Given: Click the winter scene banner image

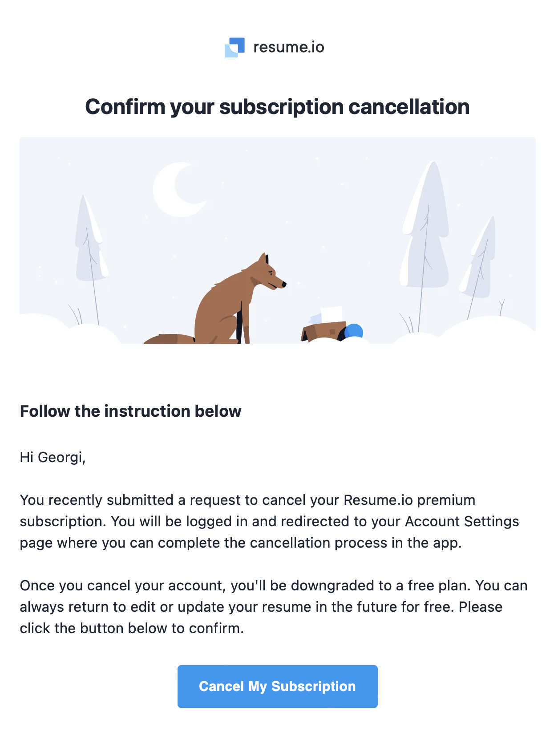Looking at the screenshot, I should [x=278, y=240].
